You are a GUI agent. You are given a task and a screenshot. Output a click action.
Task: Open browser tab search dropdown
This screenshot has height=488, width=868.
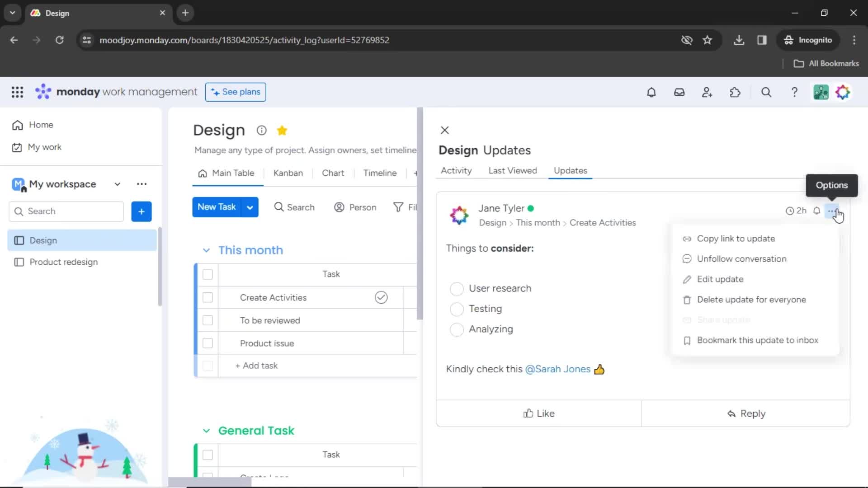pyautogui.click(x=13, y=13)
